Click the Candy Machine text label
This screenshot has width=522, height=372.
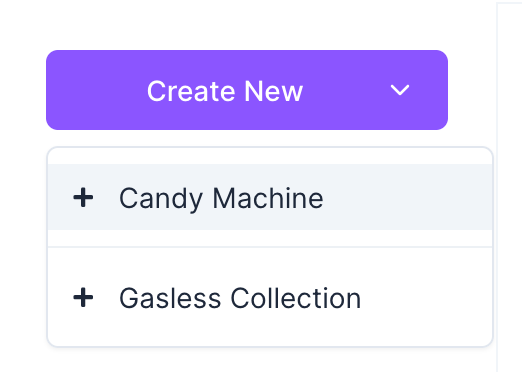[221, 199]
